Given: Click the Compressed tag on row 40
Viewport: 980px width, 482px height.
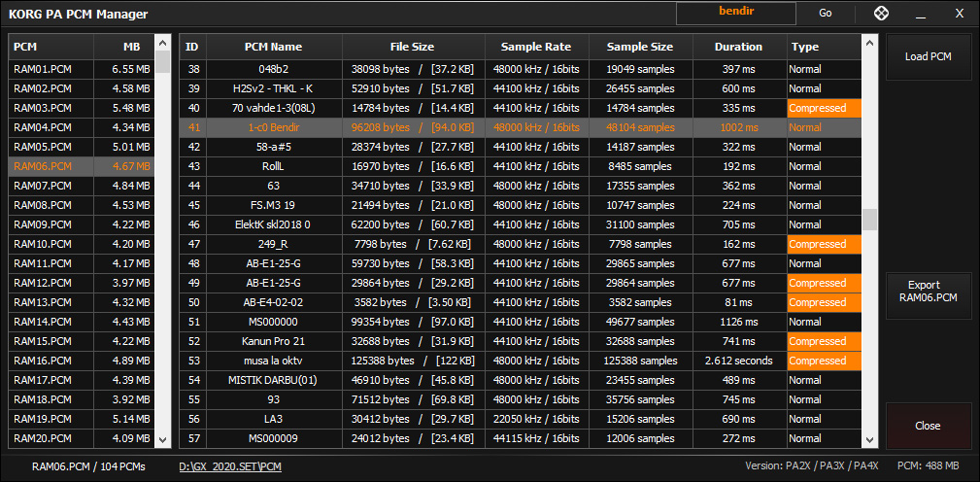Looking at the screenshot, I should tap(824, 108).
